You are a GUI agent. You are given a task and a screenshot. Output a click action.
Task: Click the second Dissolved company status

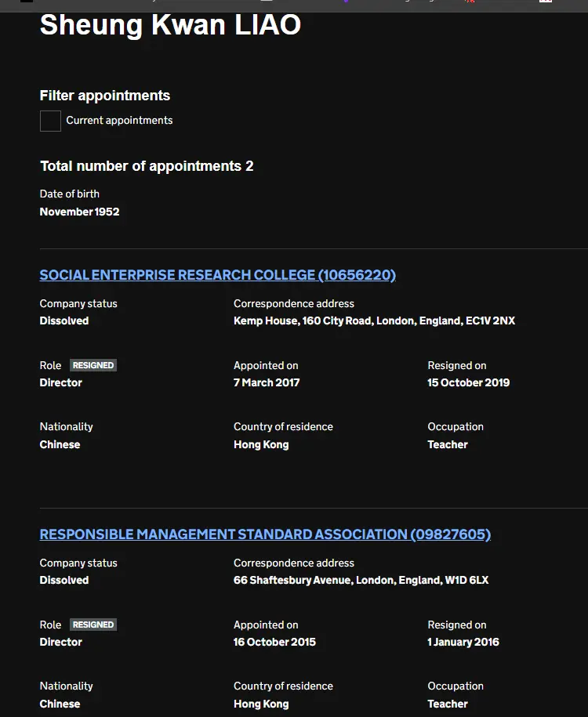pyautogui.click(x=64, y=580)
